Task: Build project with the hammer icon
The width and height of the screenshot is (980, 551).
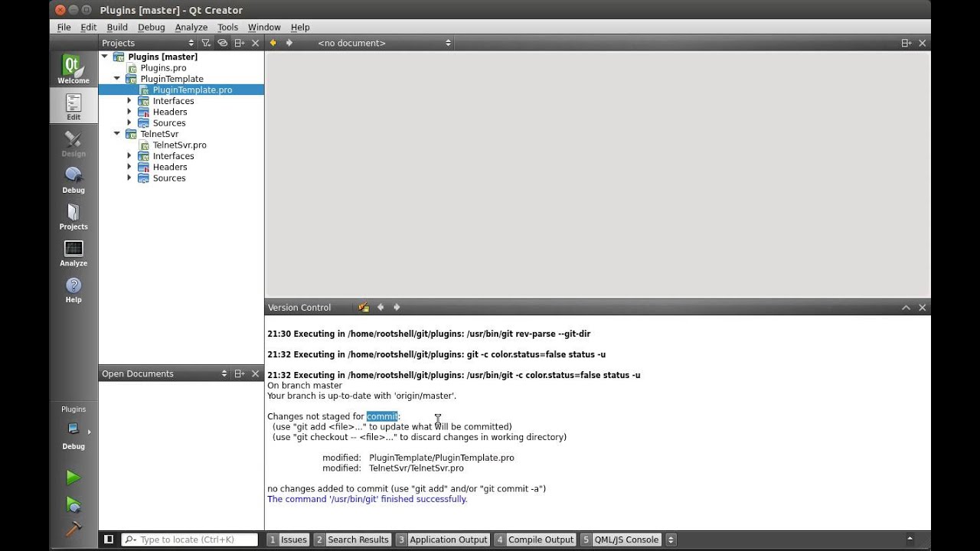Action: (x=73, y=529)
